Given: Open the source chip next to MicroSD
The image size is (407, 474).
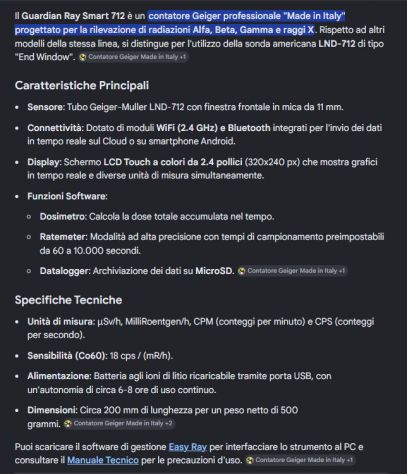Looking at the screenshot, I should click(x=292, y=271).
